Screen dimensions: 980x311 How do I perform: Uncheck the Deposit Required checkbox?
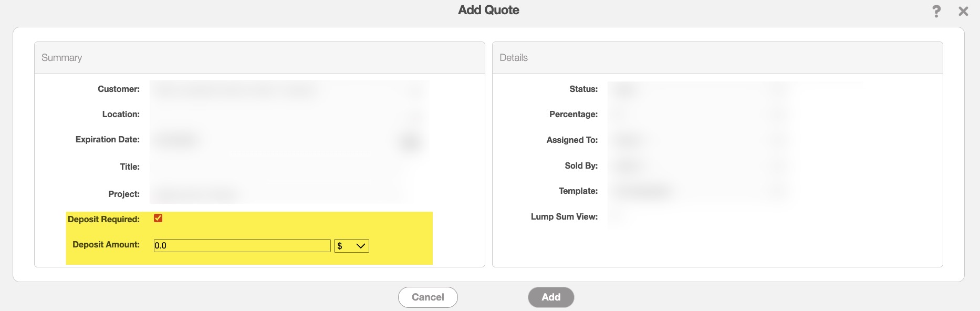tap(158, 218)
